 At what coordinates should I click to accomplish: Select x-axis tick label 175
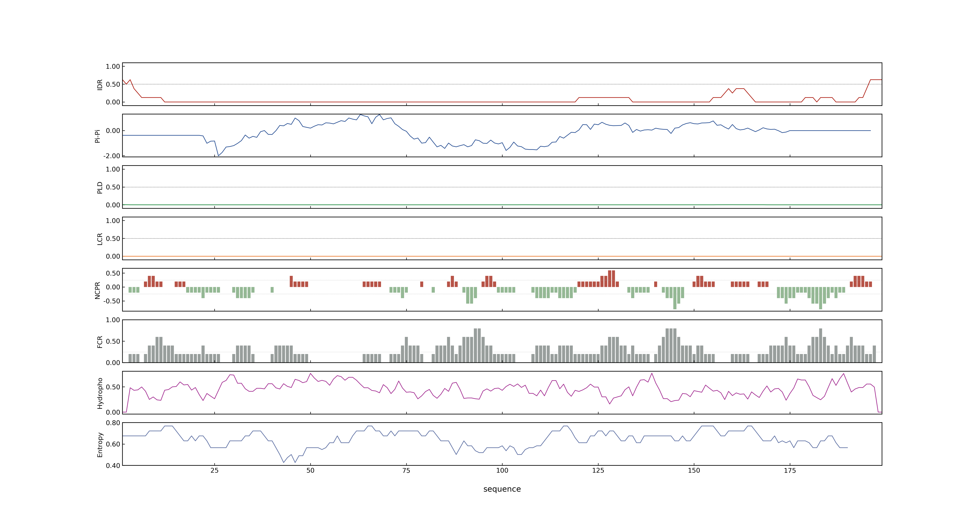(790, 470)
